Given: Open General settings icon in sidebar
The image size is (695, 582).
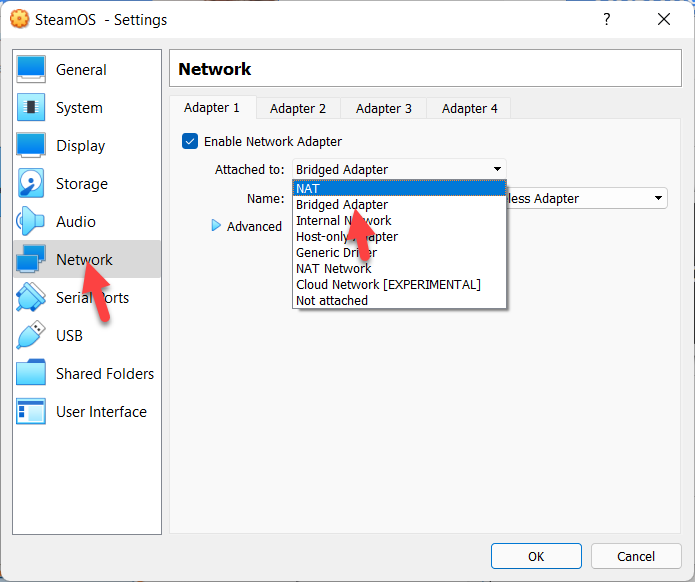Looking at the screenshot, I should pyautogui.click(x=31, y=70).
